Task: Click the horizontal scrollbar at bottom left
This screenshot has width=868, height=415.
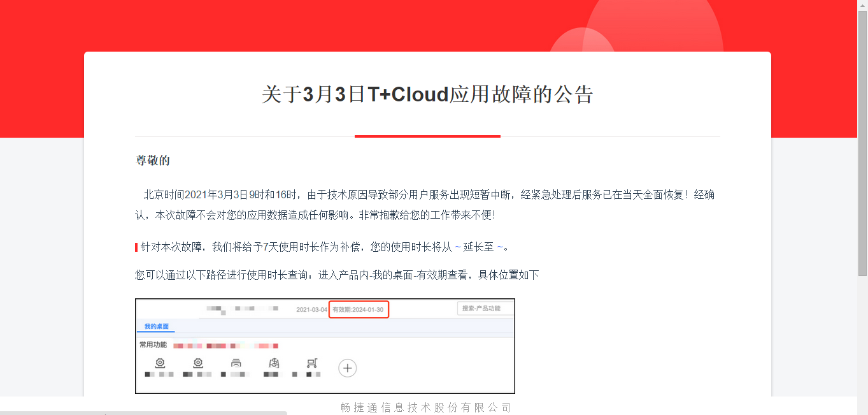Action: coord(143,413)
